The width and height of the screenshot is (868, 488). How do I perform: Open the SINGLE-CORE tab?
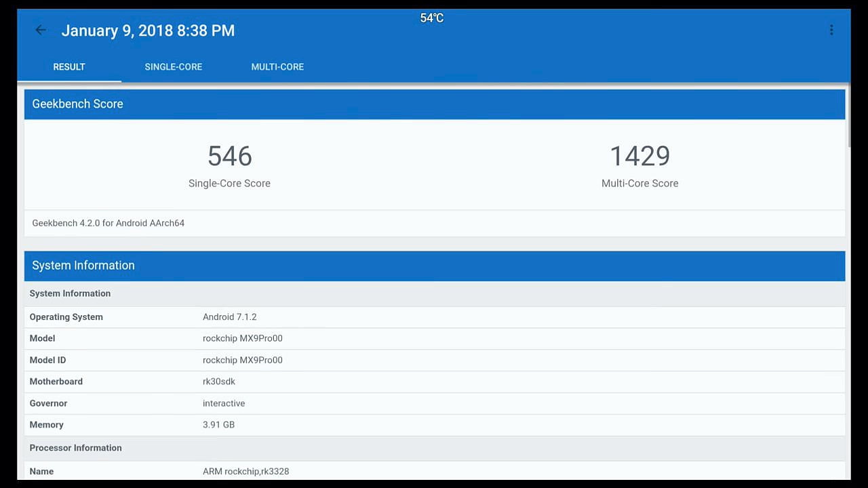(x=174, y=67)
